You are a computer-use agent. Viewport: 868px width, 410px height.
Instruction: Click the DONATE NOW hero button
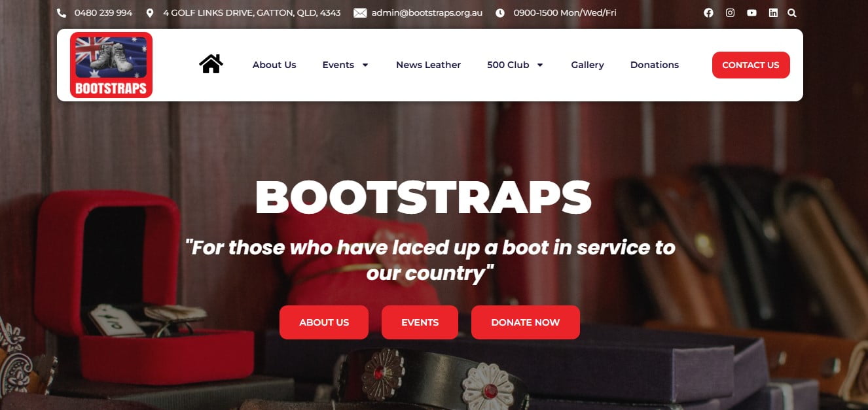coord(526,322)
